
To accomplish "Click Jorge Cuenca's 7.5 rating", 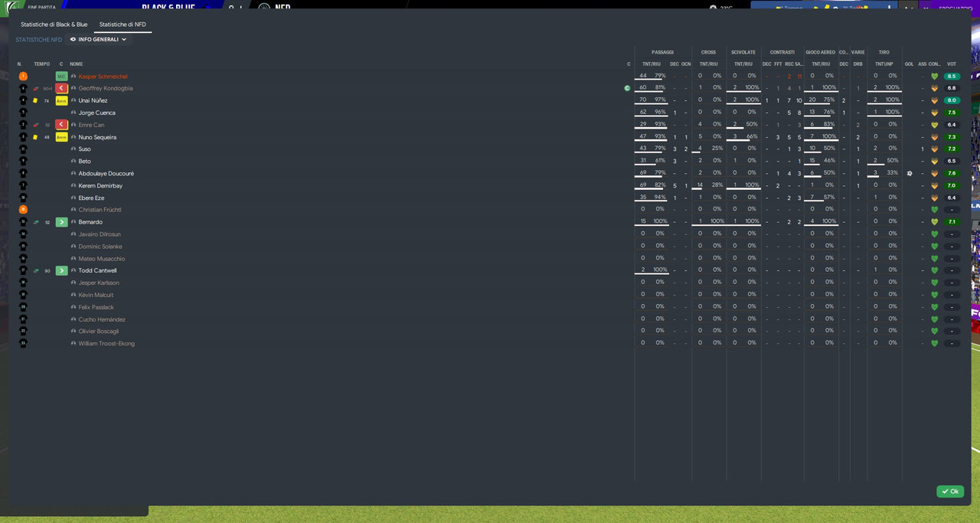I will click(952, 113).
